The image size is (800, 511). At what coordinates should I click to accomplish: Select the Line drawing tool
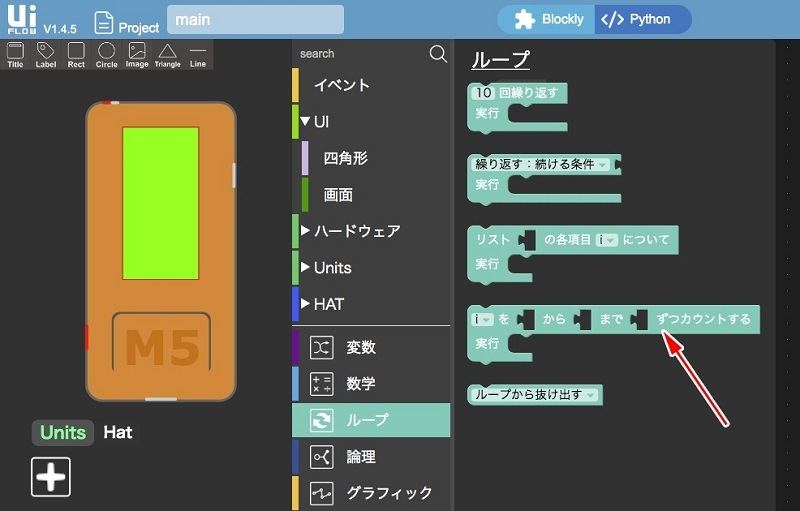(x=198, y=54)
